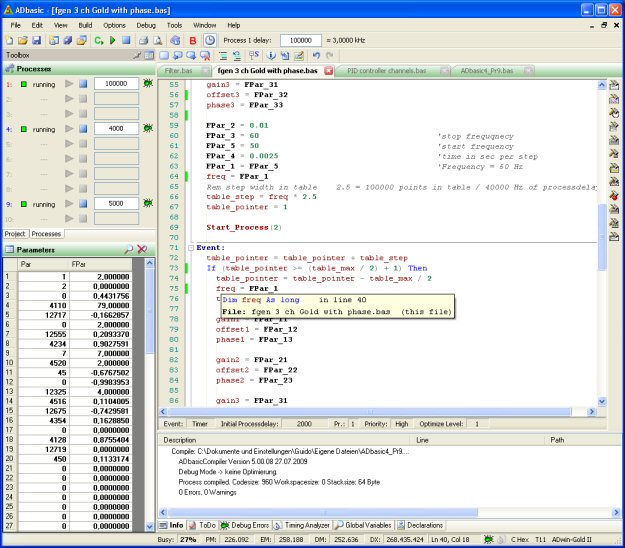Click the Undo arrow in the editor toolbar

pyautogui.click(x=316, y=55)
